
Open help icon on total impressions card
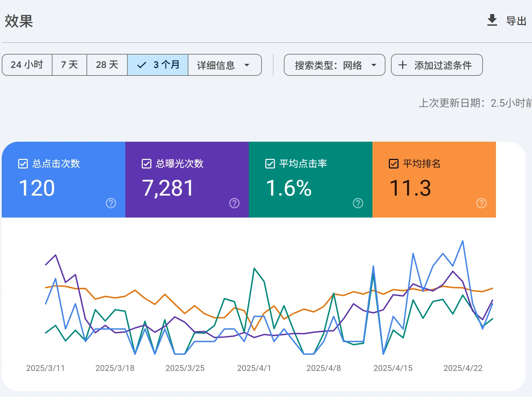tap(234, 203)
